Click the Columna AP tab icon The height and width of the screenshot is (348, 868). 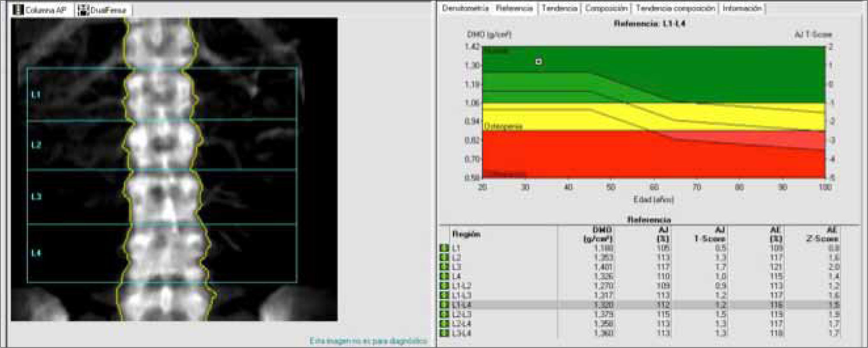click(18, 10)
